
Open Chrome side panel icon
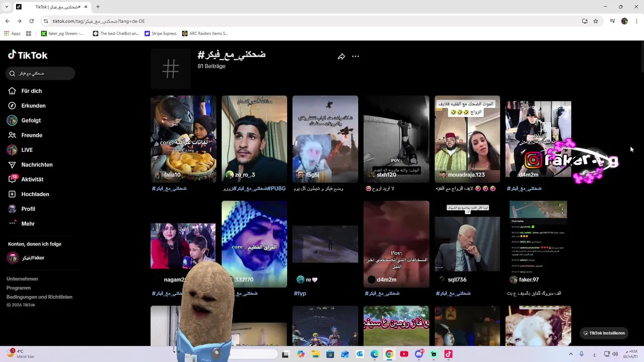(612, 21)
